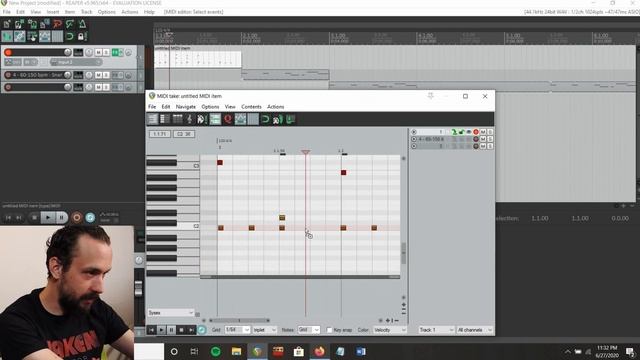Toggle snap magnet in main toolbar
The height and width of the screenshot is (360, 640).
pyautogui.click(x=70, y=37)
